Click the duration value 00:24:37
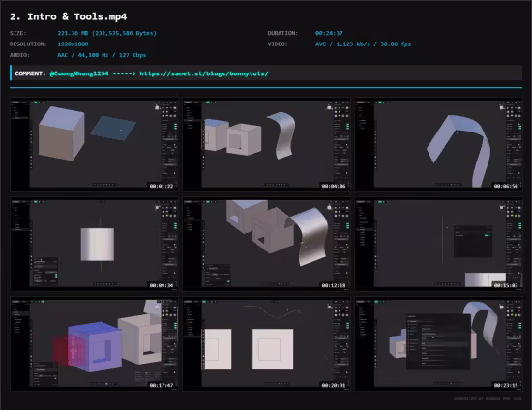This screenshot has width=532, height=410. 329,33
